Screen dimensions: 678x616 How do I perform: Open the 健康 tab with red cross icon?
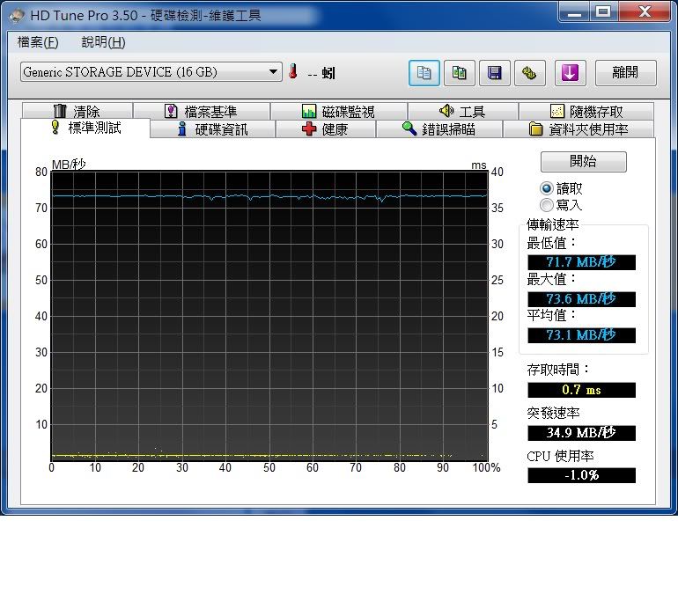[x=325, y=129]
